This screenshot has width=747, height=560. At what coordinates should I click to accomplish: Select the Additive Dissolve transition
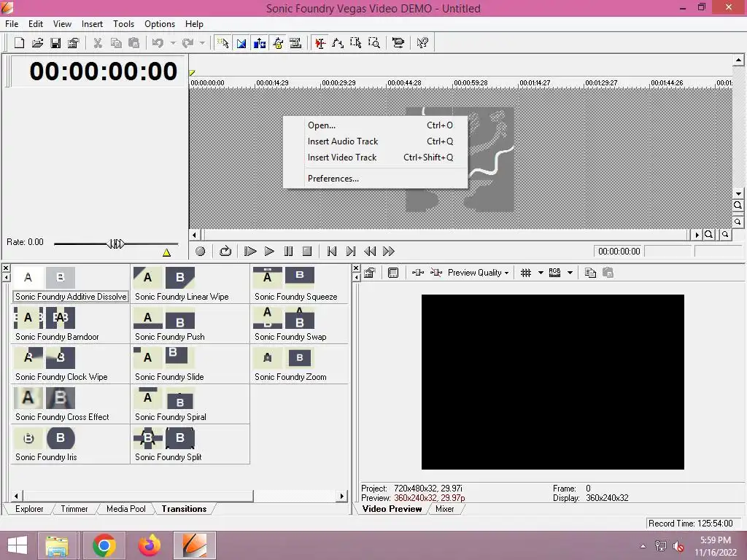click(x=71, y=284)
